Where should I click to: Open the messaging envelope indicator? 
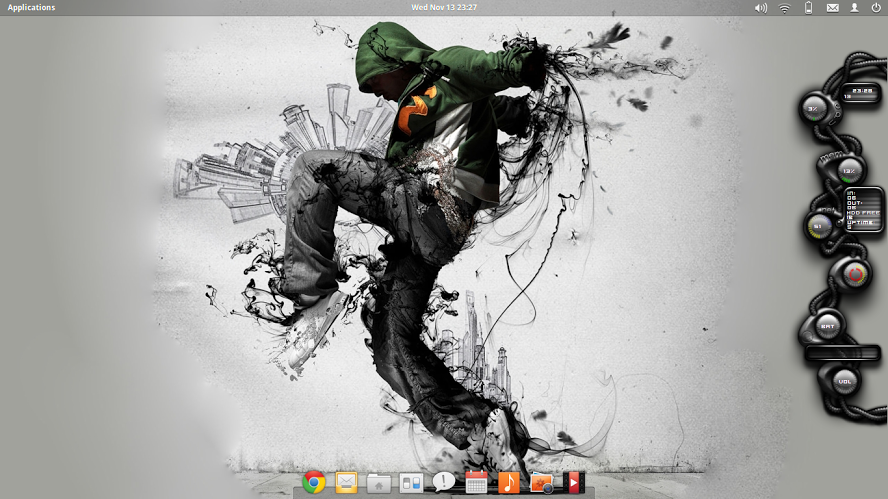(x=832, y=8)
